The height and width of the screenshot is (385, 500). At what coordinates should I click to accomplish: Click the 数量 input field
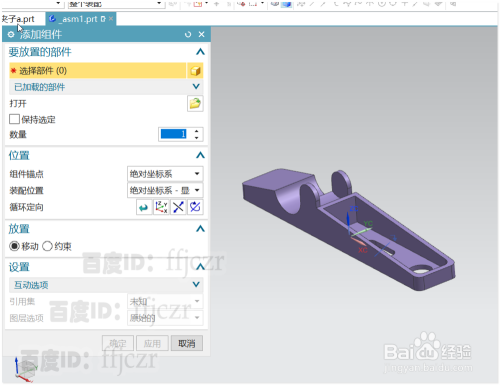tap(174, 134)
